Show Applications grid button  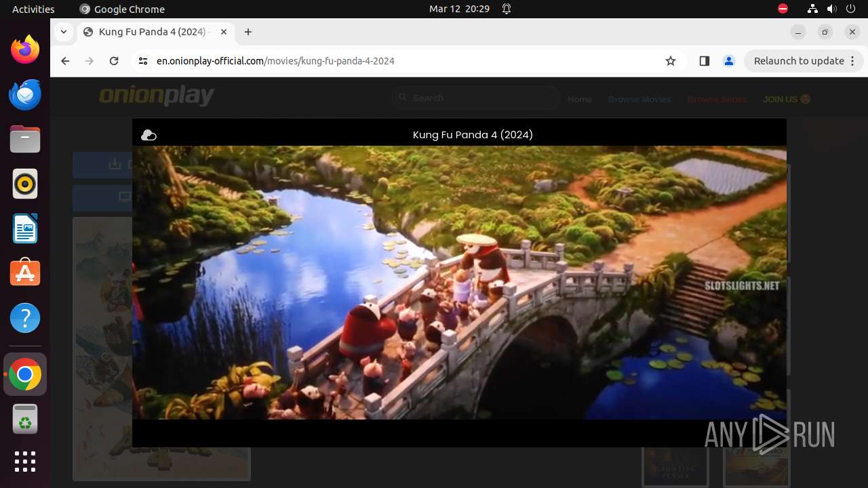click(25, 462)
